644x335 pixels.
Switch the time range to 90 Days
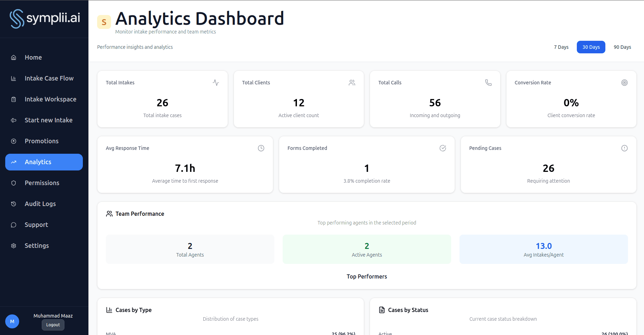click(x=622, y=47)
